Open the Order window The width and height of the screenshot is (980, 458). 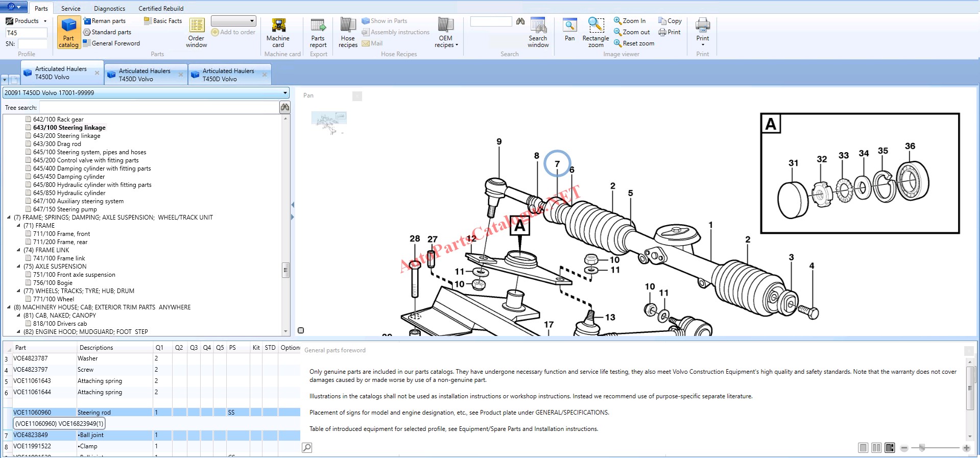pos(196,33)
